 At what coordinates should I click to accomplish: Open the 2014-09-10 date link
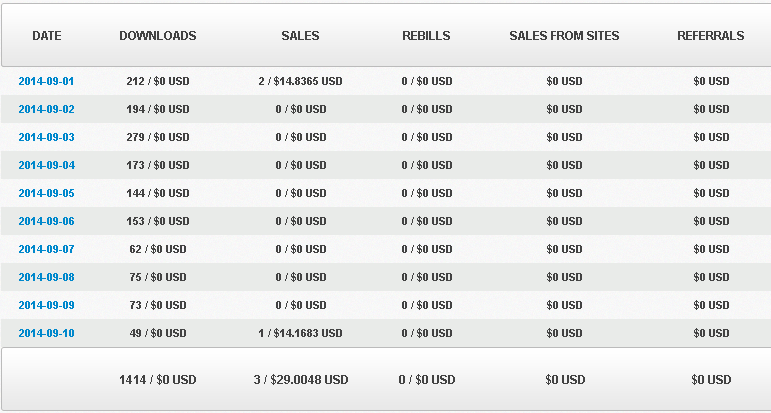(x=46, y=333)
